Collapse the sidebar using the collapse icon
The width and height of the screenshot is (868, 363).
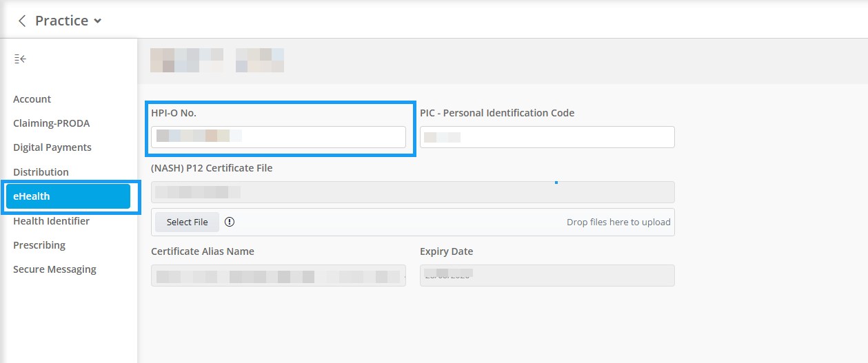tap(20, 59)
